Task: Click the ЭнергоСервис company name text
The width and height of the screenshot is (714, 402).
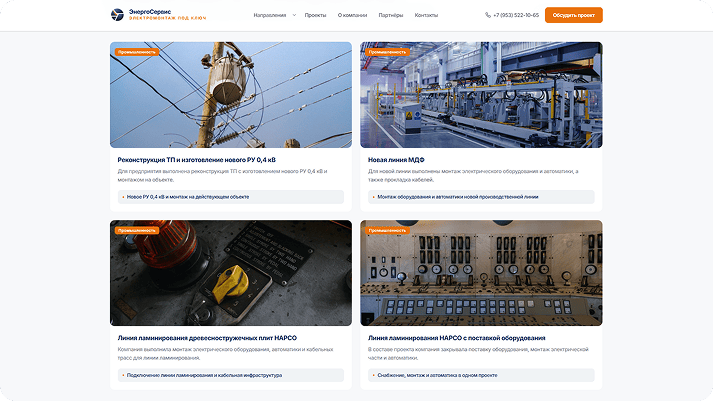Action: click(150, 12)
